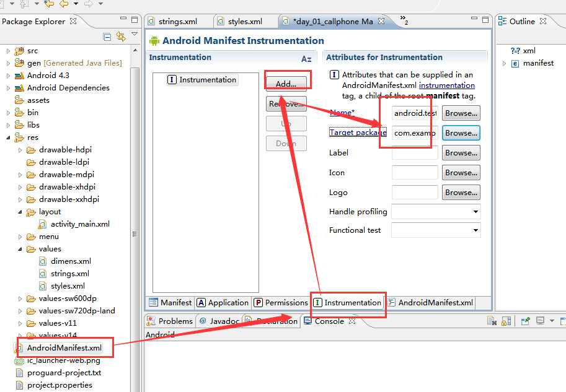This screenshot has height=392, width=566.
Task: Open the instrumentation documentation link
Action: [x=447, y=85]
